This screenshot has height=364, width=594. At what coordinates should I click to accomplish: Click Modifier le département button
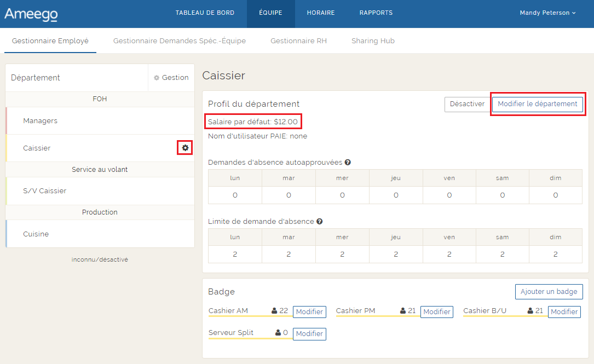tap(538, 104)
